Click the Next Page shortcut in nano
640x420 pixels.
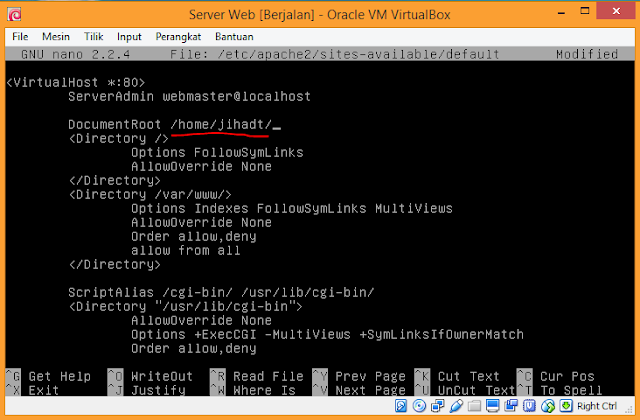359,390
